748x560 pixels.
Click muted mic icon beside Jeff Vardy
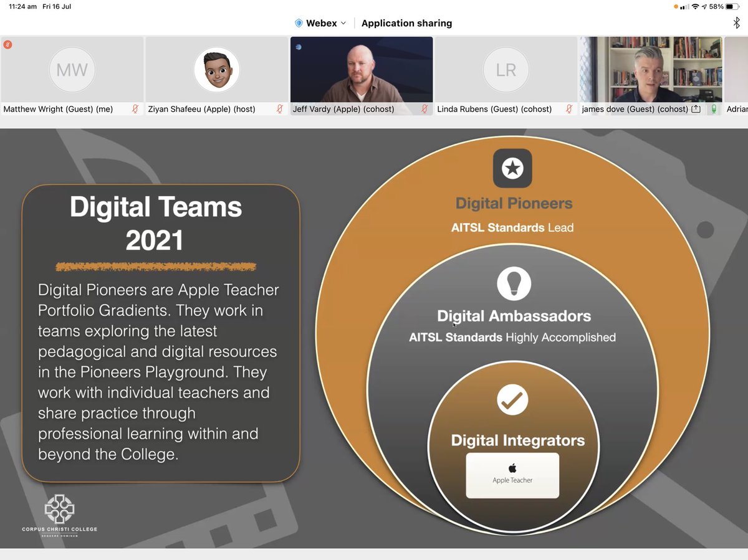[424, 109]
